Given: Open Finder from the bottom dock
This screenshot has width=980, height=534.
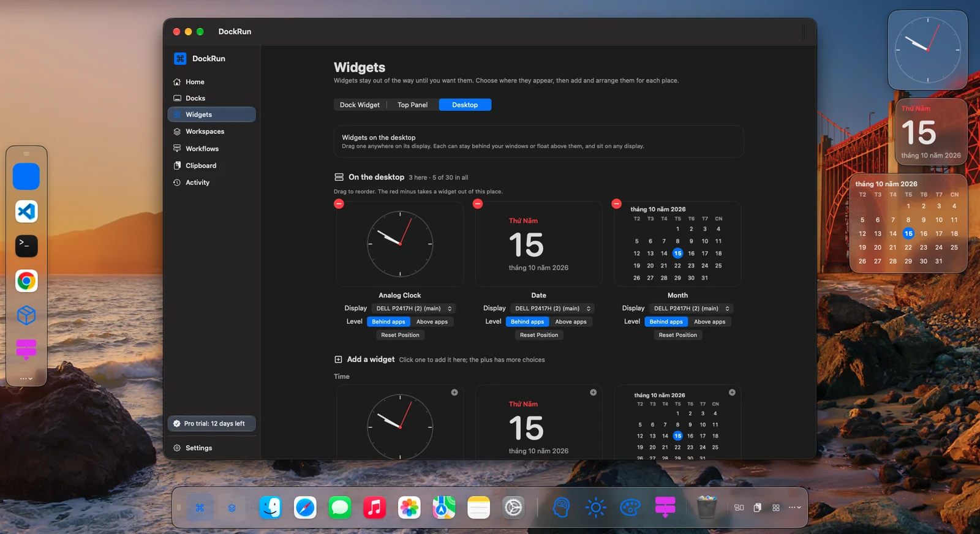Looking at the screenshot, I should pos(270,507).
